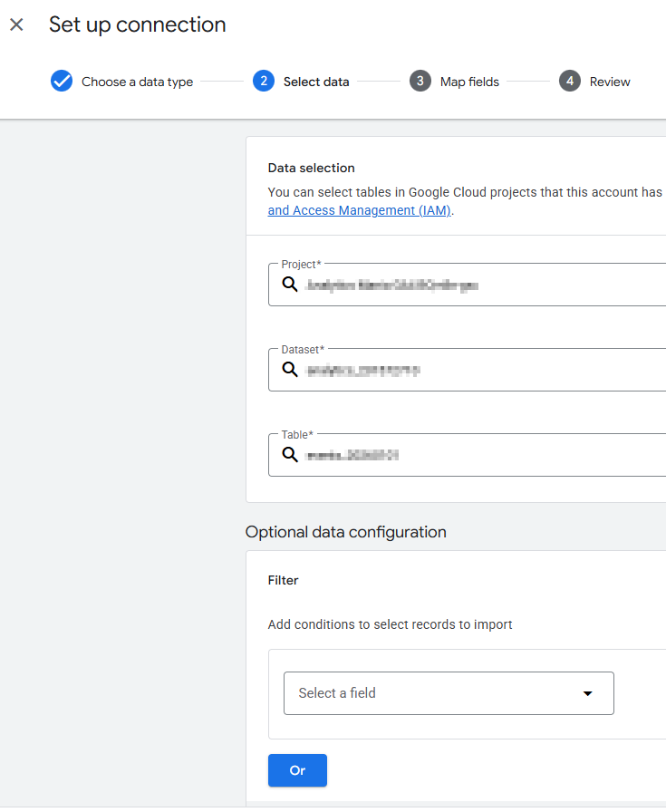666x812 pixels.
Task: Select step 2 number circle
Action: (264, 82)
